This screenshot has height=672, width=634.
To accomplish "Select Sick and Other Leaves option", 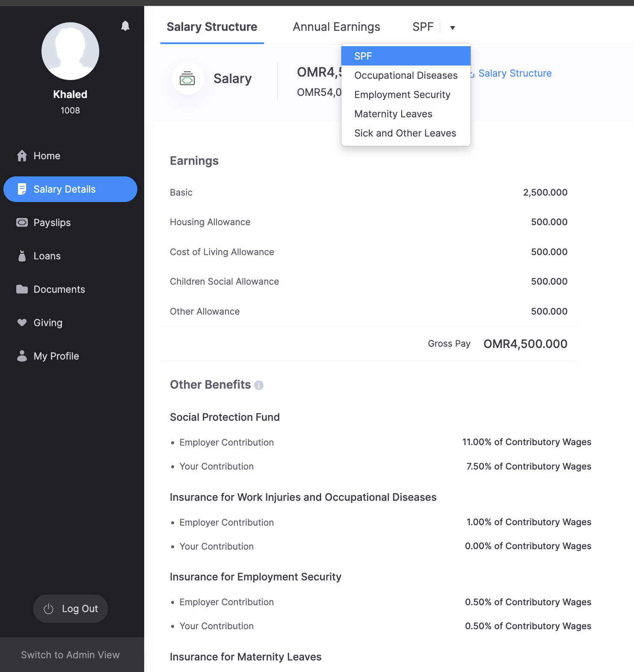I will point(405,133).
